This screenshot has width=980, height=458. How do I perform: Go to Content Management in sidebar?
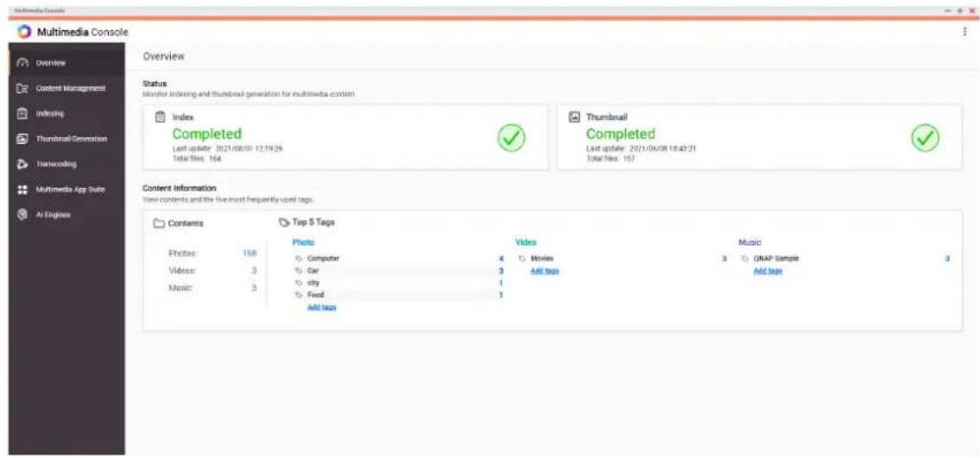(66, 89)
